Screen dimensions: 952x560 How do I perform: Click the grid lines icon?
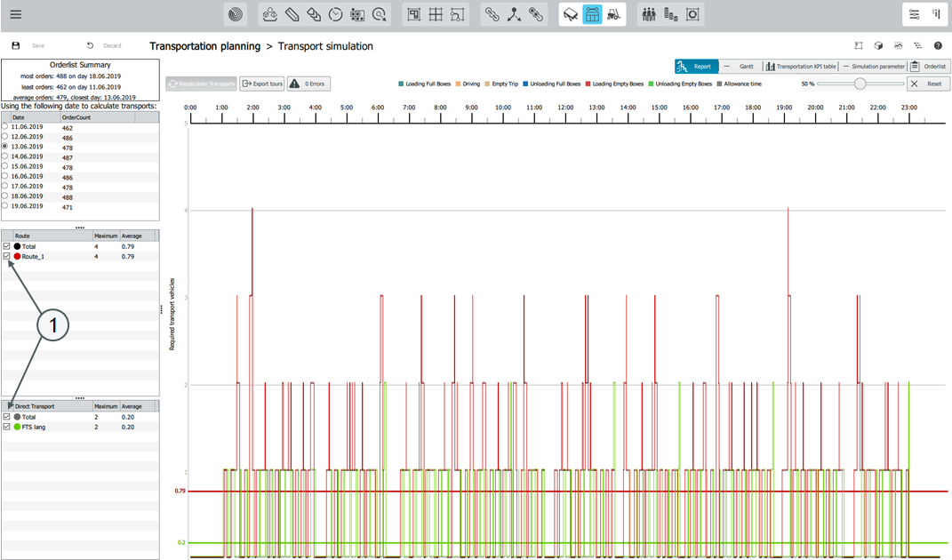point(436,14)
